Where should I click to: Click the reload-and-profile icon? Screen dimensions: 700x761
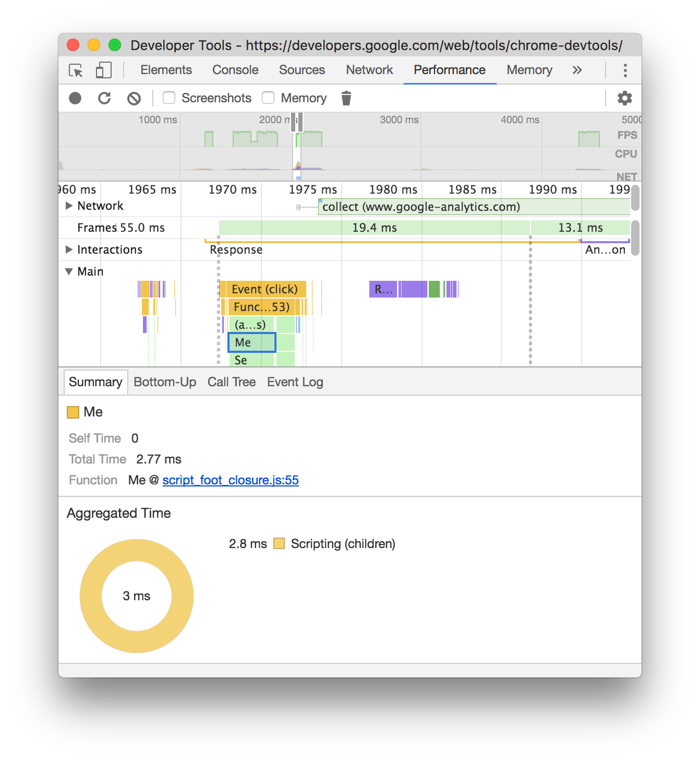click(105, 98)
